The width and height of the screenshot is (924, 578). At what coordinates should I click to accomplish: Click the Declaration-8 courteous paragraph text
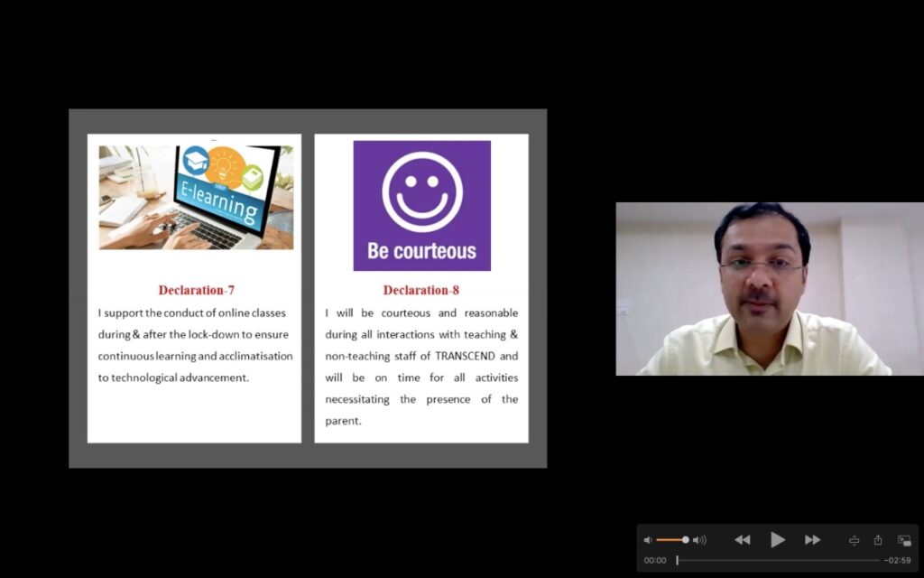pos(421,367)
